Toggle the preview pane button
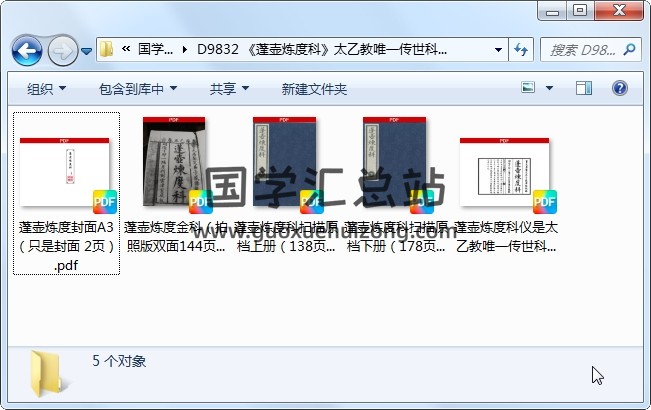 [584, 88]
